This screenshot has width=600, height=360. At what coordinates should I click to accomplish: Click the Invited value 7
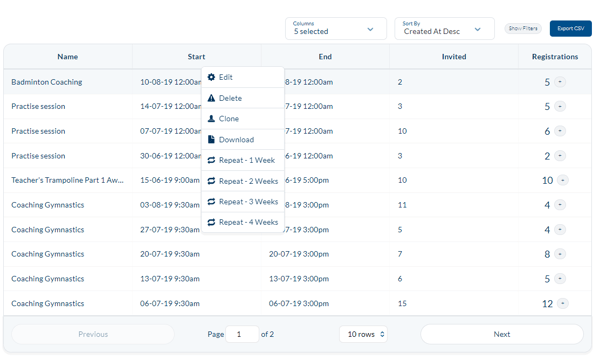point(400,254)
